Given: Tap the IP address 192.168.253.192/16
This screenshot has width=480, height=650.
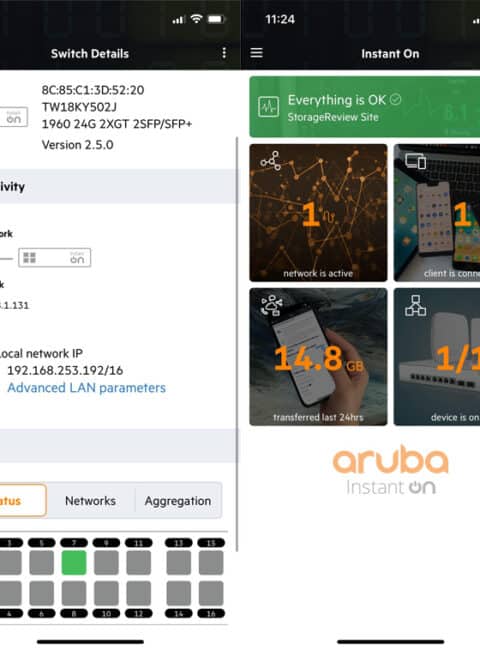Looking at the screenshot, I should [x=65, y=370].
